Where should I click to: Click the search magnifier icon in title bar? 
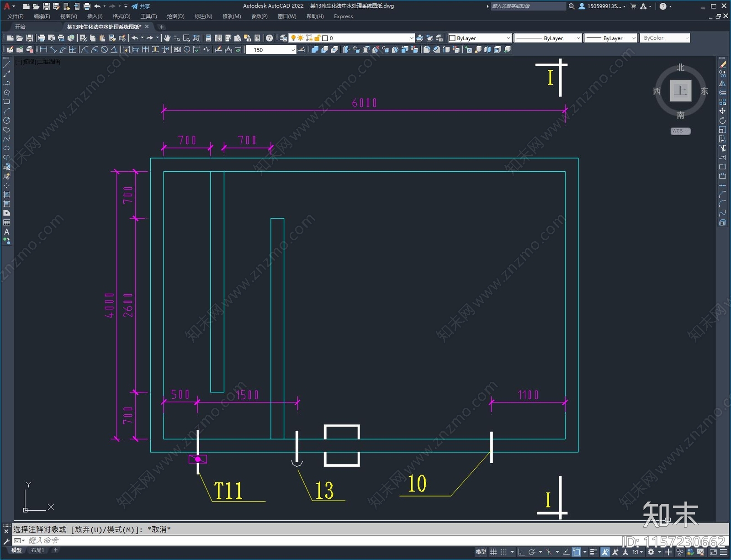572,6
